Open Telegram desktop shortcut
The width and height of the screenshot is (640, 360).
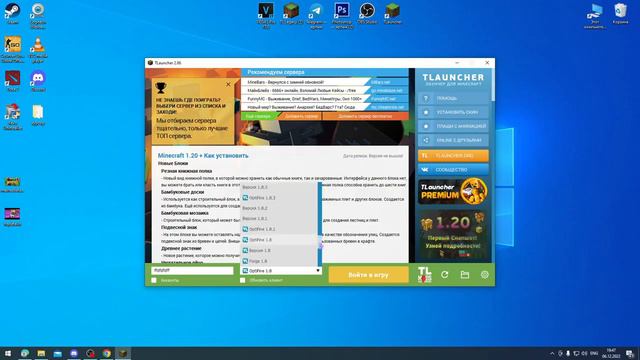316,16
